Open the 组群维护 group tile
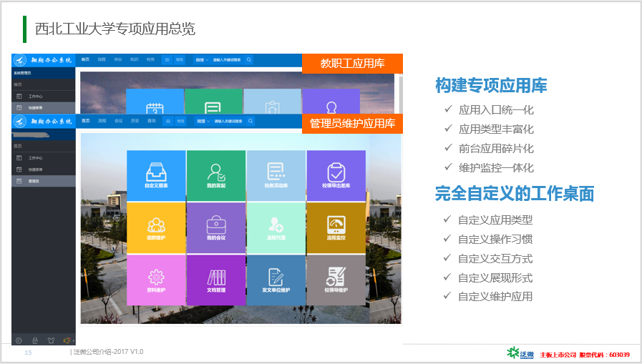Screen dimensions: 642x364 coord(156,228)
